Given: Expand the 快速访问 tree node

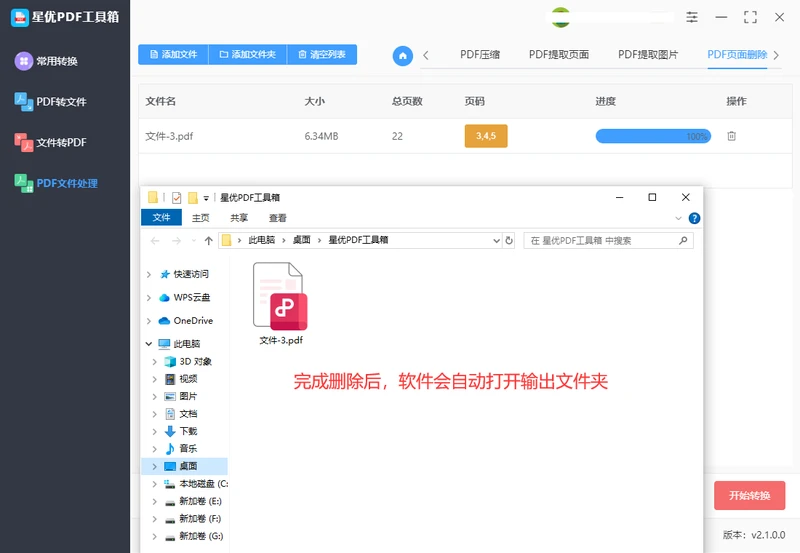Looking at the screenshot, I should (148, 274).
